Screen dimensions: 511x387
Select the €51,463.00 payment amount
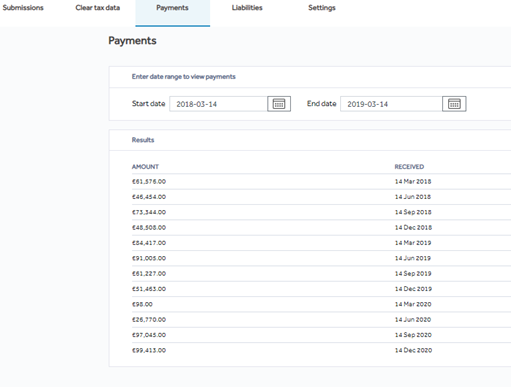tap(149, 289)
